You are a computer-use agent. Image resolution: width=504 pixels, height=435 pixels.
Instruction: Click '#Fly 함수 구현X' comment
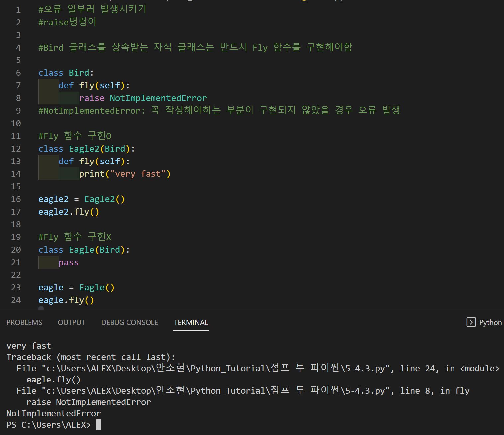75,237
